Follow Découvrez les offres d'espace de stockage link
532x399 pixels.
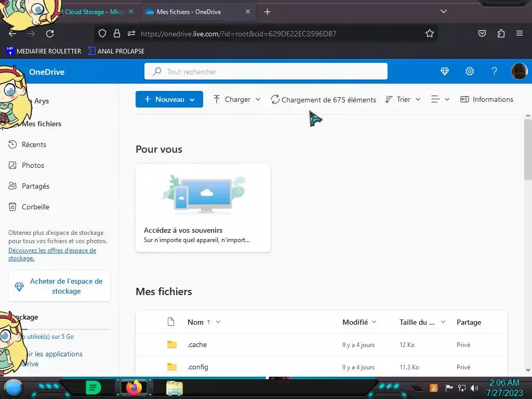click(x=52, y=254)
